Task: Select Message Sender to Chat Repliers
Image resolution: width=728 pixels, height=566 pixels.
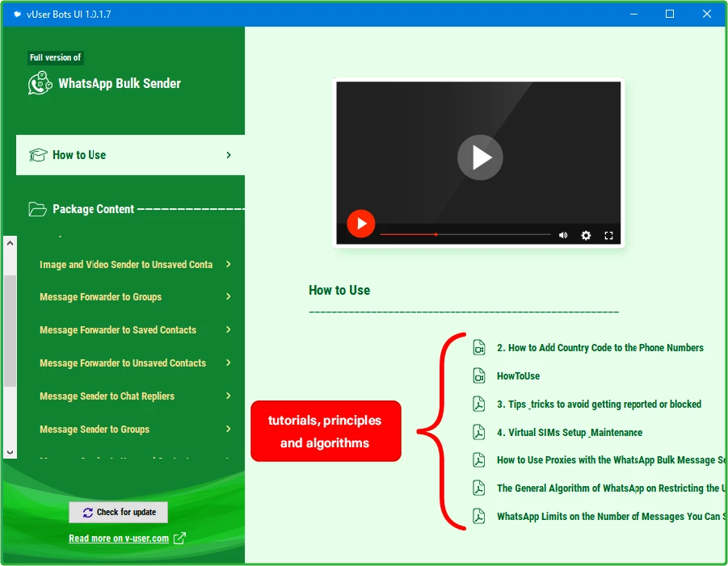Action: click(107, 396)
